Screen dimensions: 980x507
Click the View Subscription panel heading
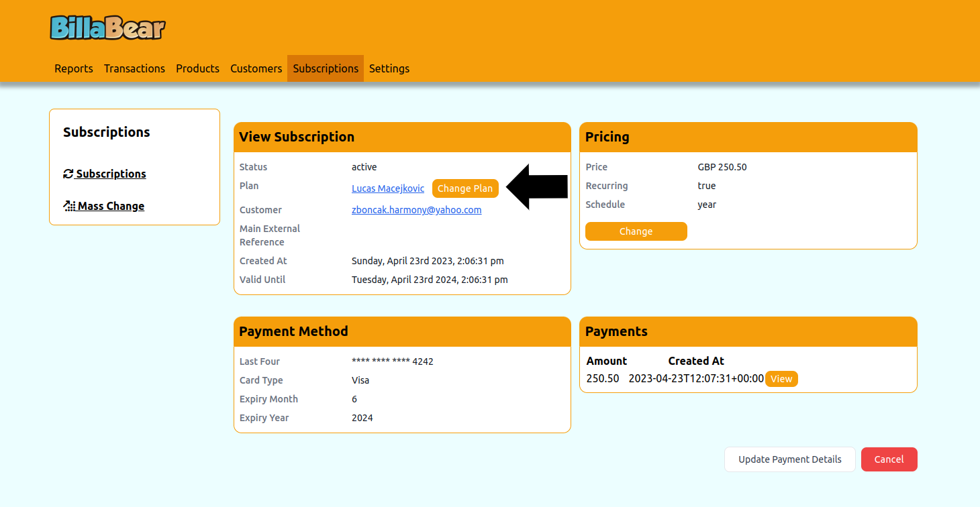click(x=297, y=137)
